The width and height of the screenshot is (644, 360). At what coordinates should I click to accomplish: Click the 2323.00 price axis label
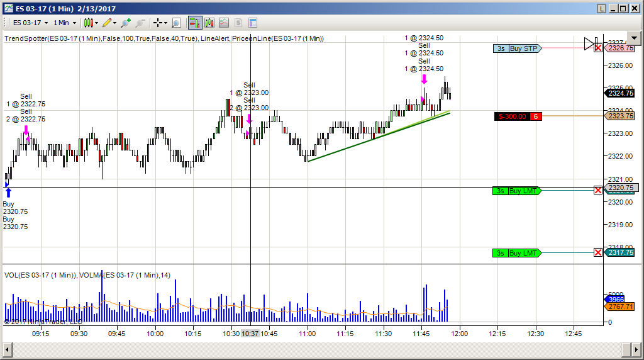pyautogui.click(x=620, y=133)
